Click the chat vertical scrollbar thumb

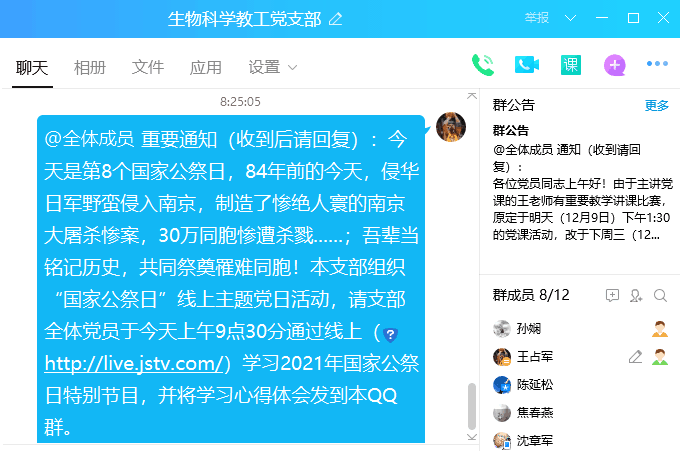coord(472,406)
